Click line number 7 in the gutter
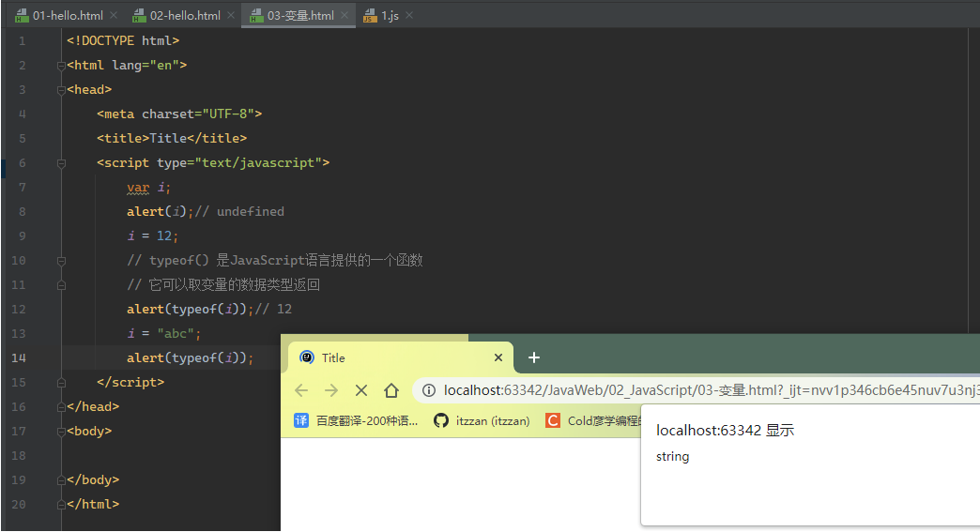 coord(22,188)
